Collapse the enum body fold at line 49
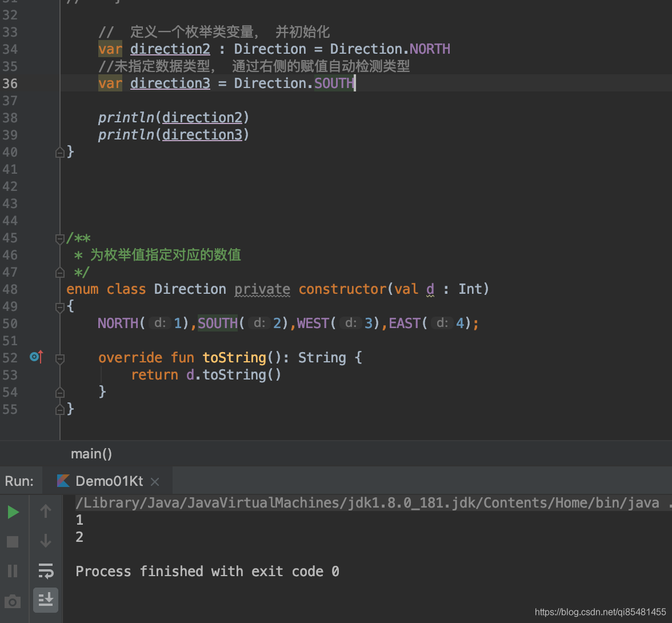672x623 pixels. 60,307
